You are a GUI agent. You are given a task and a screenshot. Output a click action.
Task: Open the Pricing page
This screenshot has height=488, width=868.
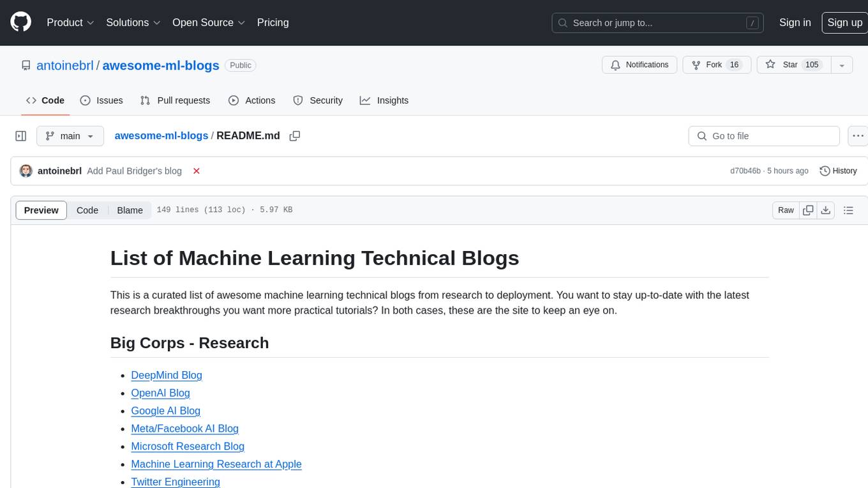click(273, 22)
